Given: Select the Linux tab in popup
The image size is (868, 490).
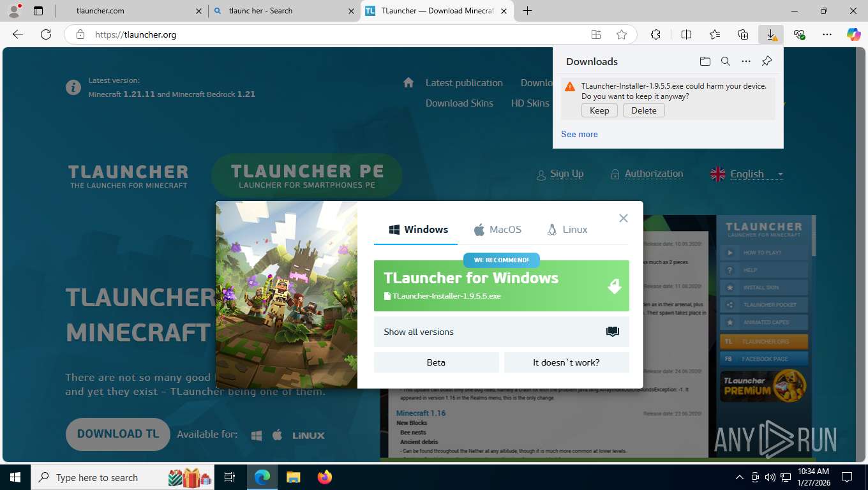Looking at the screenshot, I should [x=567, y=230].
